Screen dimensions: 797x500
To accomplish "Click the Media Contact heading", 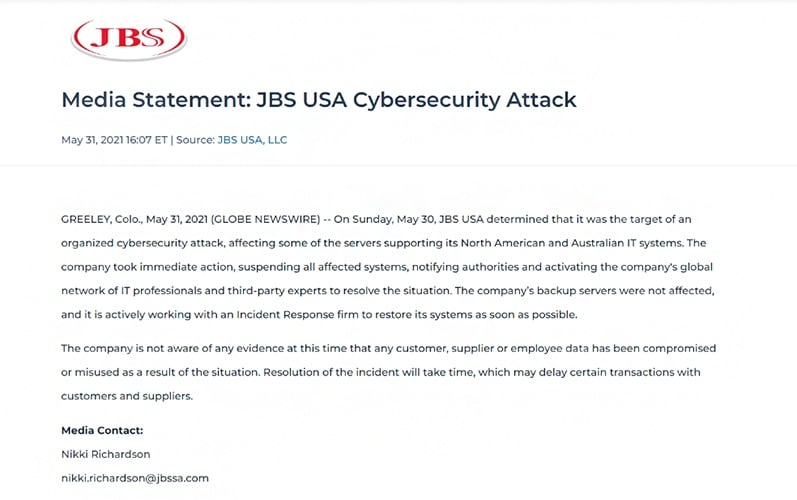I will click(102, 430).
